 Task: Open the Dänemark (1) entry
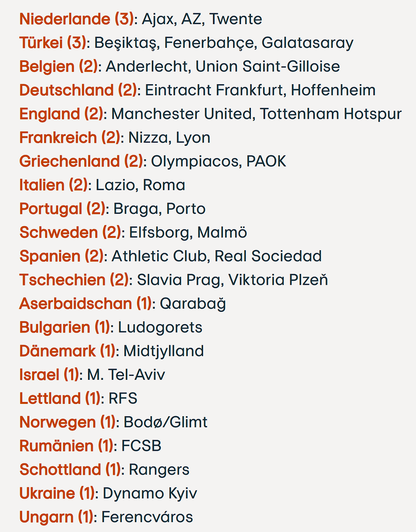tap(68, 351)
